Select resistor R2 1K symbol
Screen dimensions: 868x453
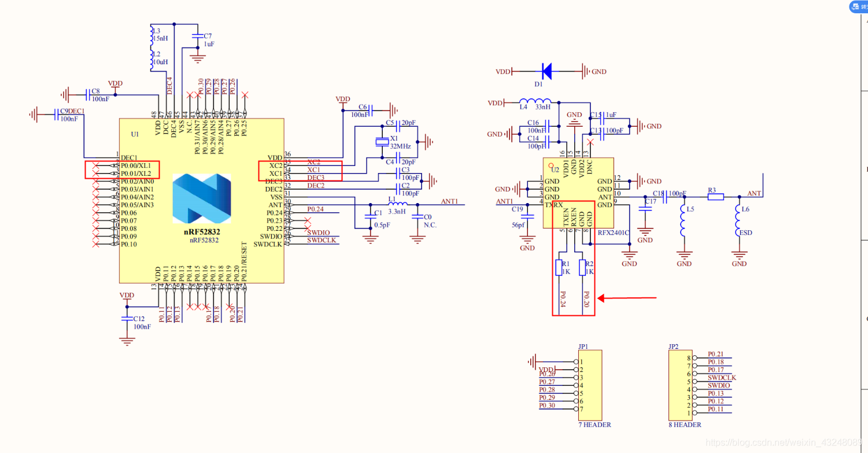click(582, 267)
